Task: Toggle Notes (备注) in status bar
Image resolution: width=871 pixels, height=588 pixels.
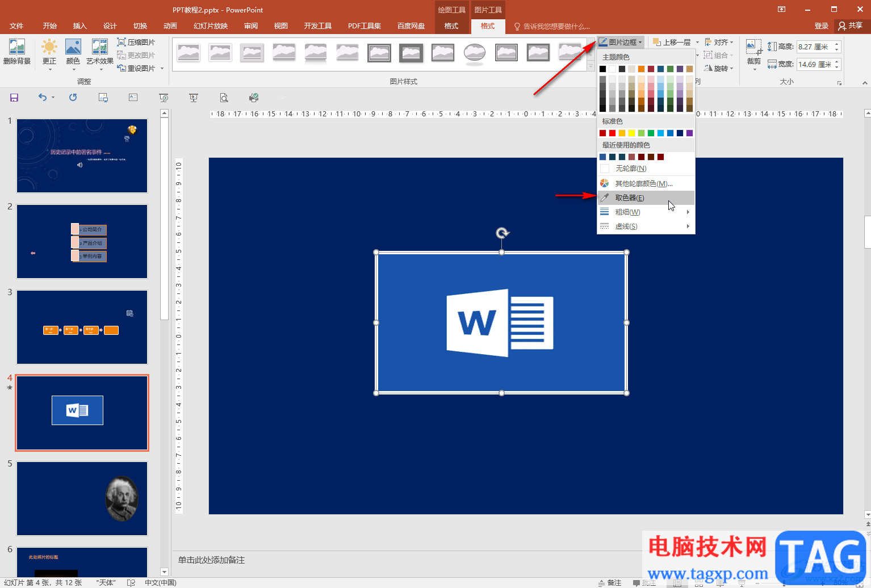Action: click(x=610, y=583)
